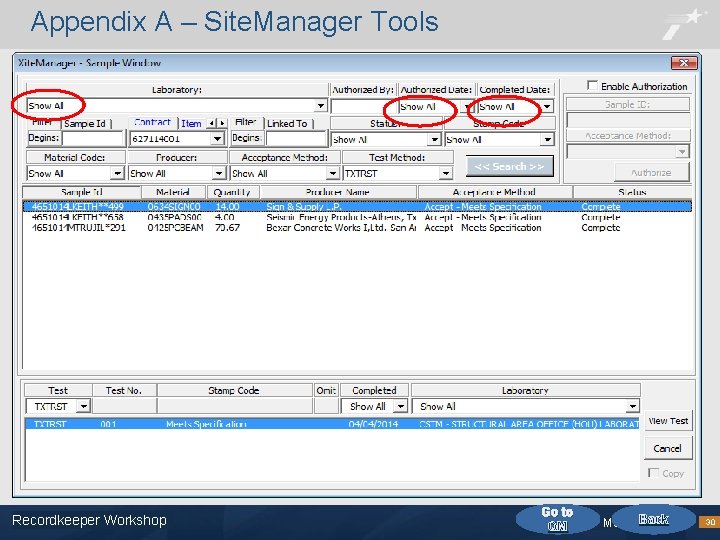This screenshot has height=540, width=720.
Task: Sort by Quantity column header
Action: [x=232, y=192]
